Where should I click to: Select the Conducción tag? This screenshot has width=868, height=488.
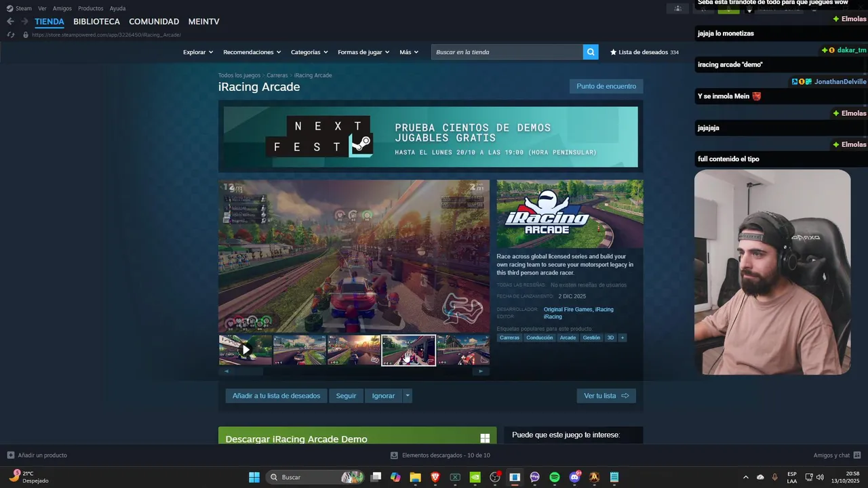point(540,338)
